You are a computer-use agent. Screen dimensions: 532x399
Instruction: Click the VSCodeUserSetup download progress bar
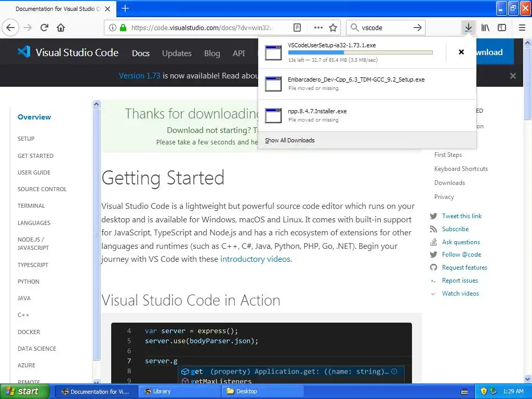(x=361, y=52)
